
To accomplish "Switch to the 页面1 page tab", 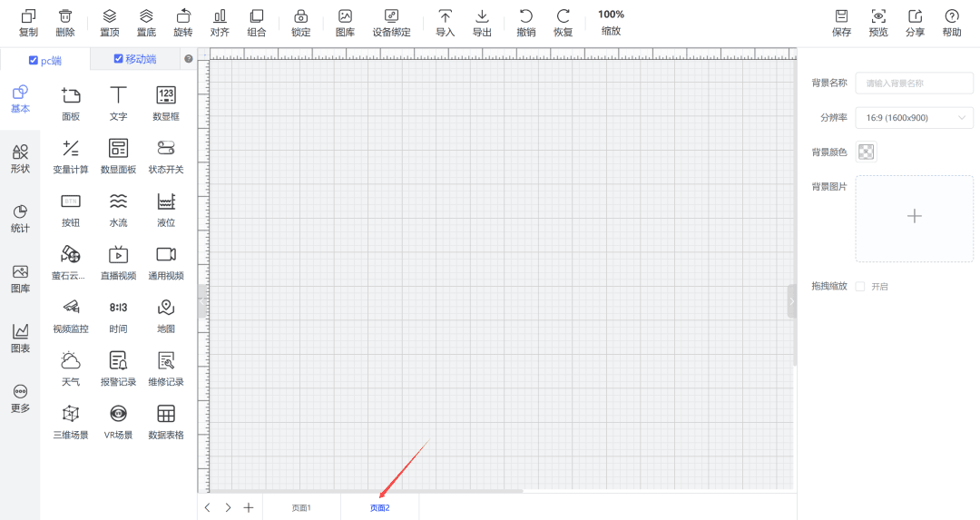I will 301,507.
